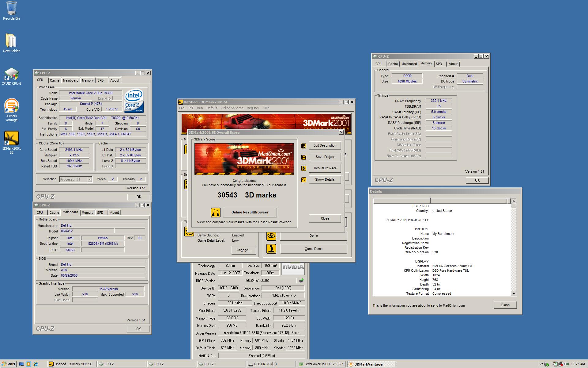588x368 pixels.
Task: Open the Run menu in 3DMark2001
Action: pyautogui.click(x=200, y=108)
